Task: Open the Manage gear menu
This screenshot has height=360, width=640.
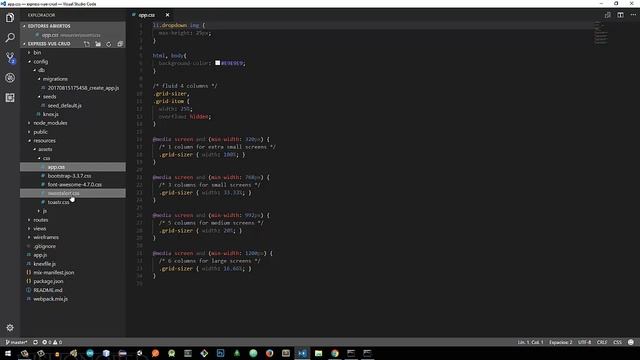Action: 10,327
